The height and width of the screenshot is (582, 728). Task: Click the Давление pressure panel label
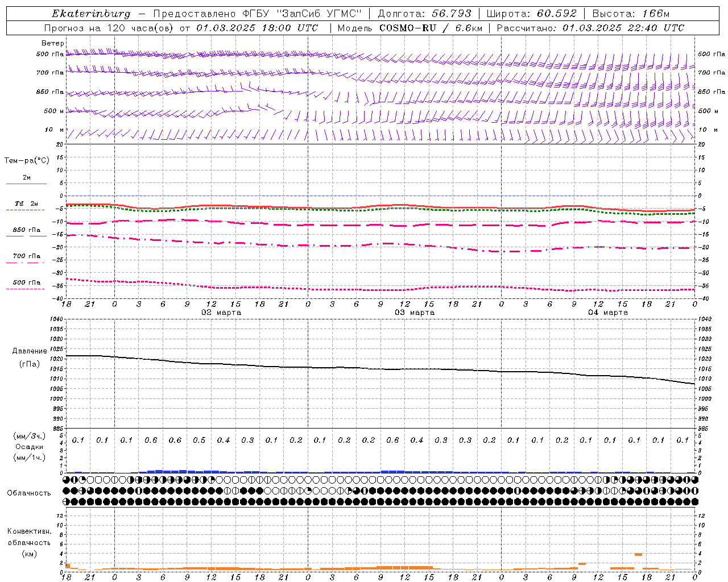pyautogui.click(x=30, y=351)
